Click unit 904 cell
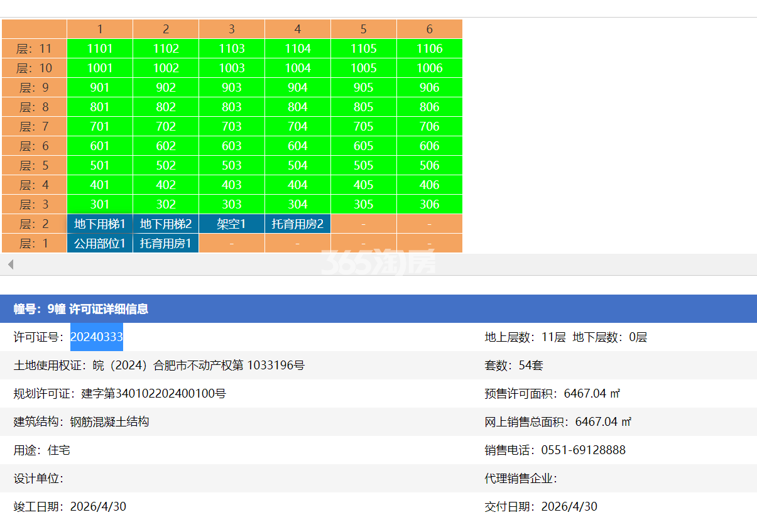Image resolution: width=757 pixels, height=532 pixels. (298, 87)
